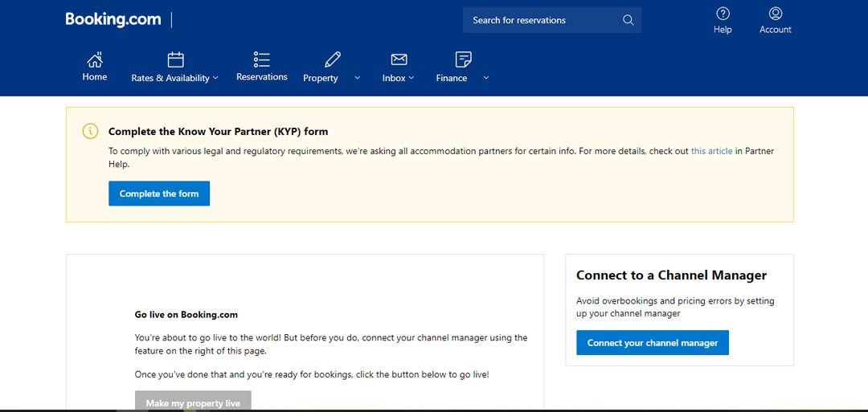Expand the Rates & Availability dropdown chevron
The width and height of the screenshot is (868, 412).
click(x=215, y=78)
